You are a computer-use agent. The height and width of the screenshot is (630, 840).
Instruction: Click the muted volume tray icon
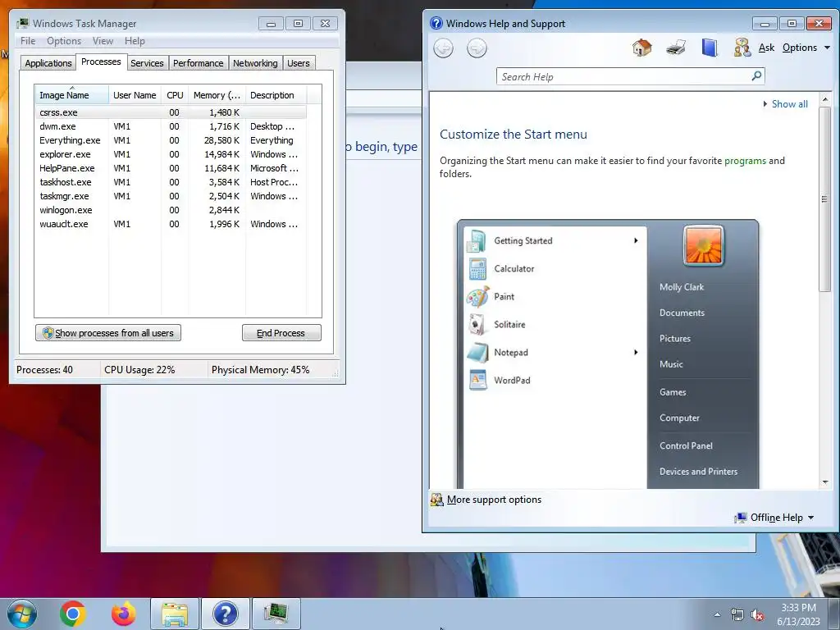tap(757, 615)
